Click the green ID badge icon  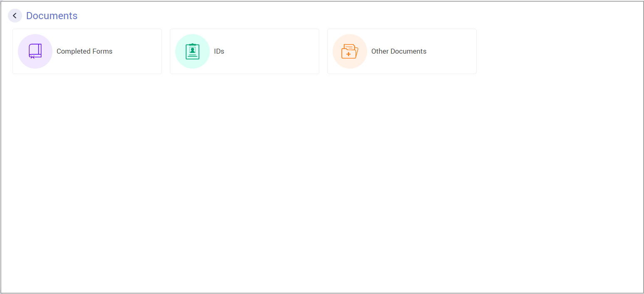[x=192, y=51]
